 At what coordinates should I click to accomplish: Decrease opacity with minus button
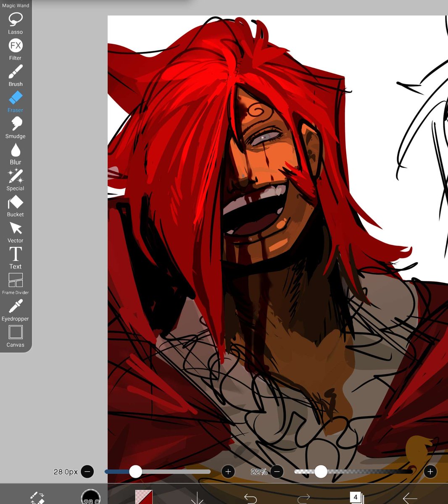[x=277, y=472]
